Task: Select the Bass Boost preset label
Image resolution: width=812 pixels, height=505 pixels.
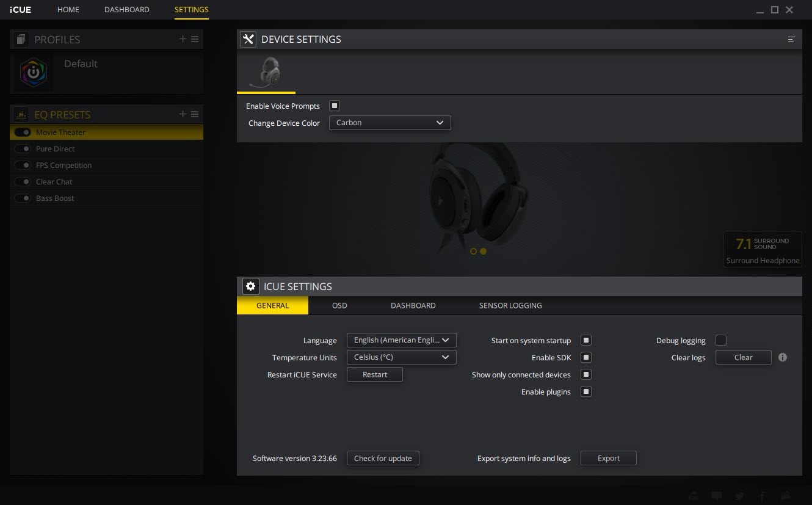Action: click(55, 198)
